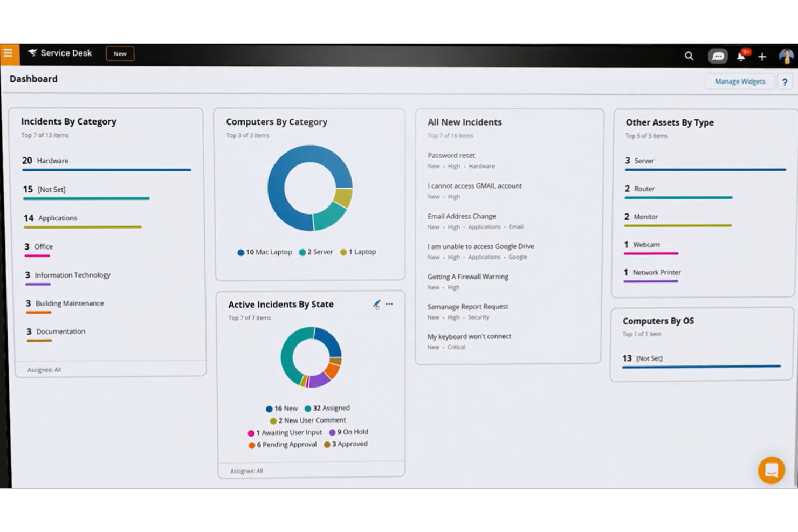Toggle the 2 Server legend entry
Viewport: 798px width, 532px height.
(x=316, y=252)
